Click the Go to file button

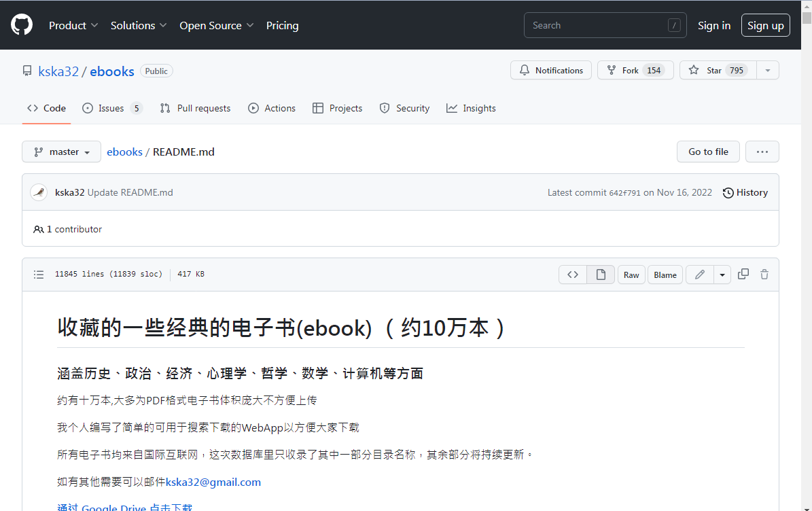click(x=708, y=152)
